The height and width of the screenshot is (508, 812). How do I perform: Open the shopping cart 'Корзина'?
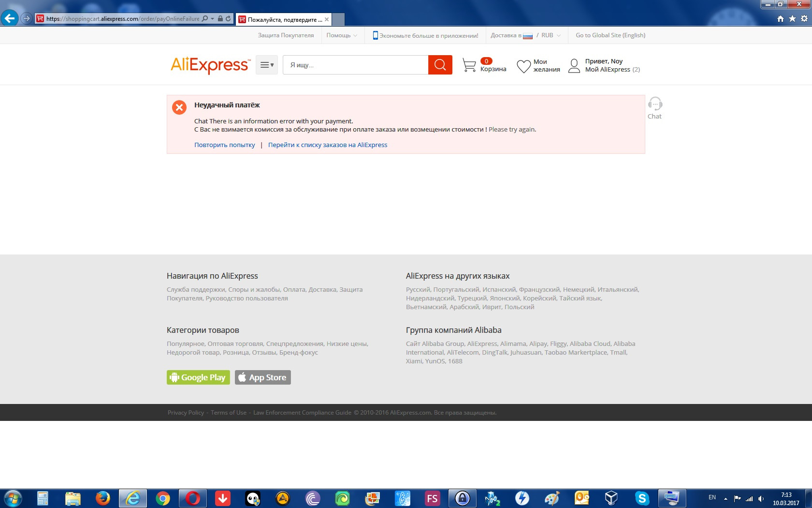[484, 65]
